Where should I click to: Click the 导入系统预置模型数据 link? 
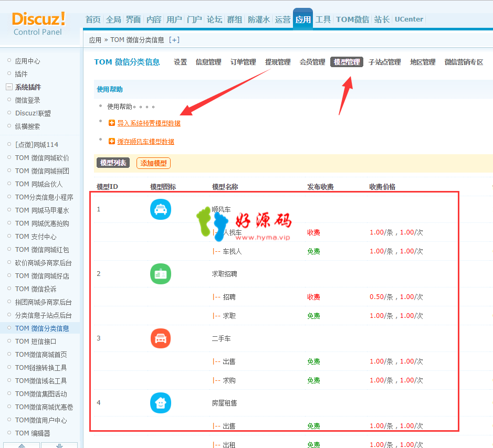coord(149,123)
